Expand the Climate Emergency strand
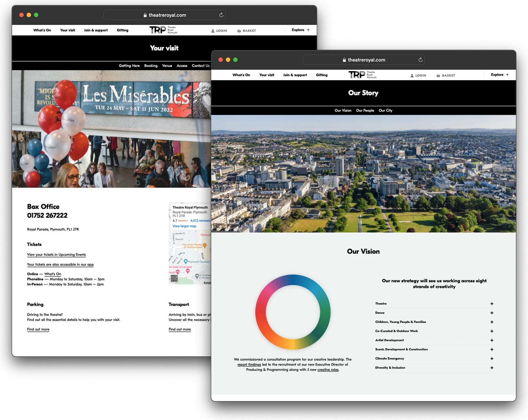This screenshot has height=420, width=528. [434, 358]
